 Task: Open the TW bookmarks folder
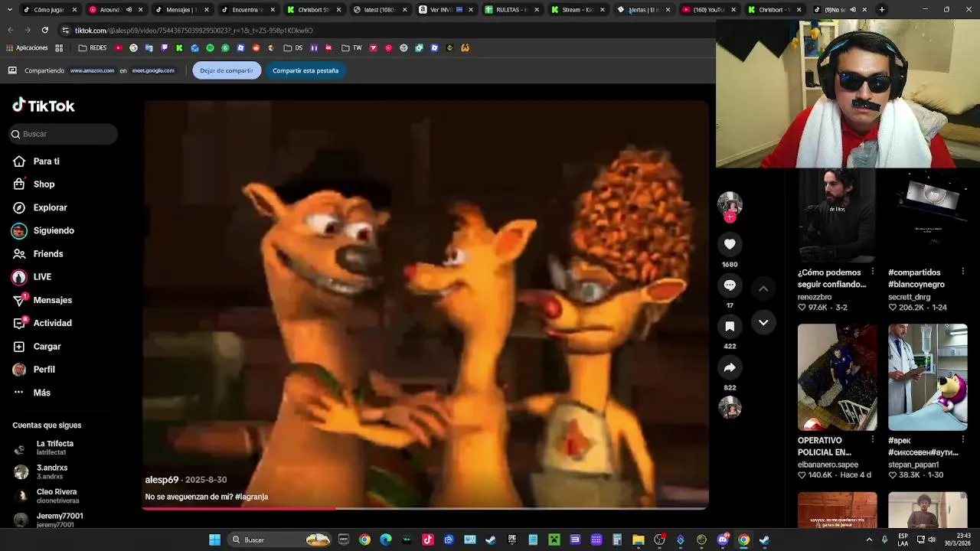click(x=351, y=48)
